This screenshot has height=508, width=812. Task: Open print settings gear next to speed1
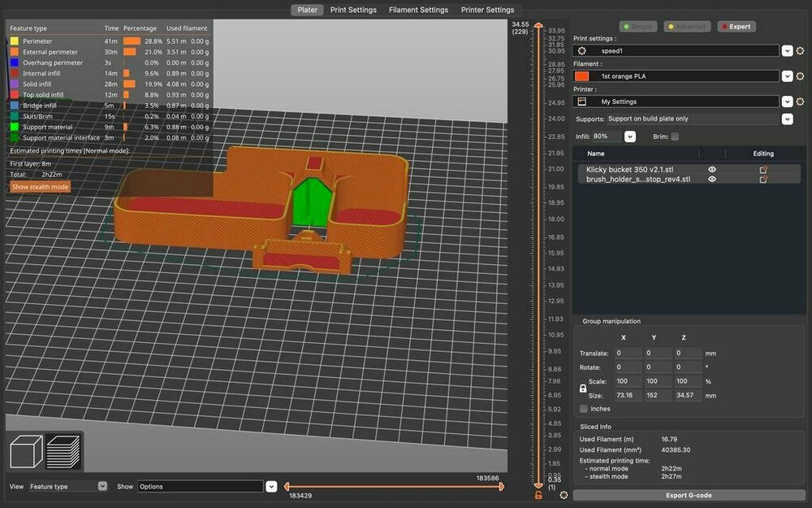click(x=800, y=50)
